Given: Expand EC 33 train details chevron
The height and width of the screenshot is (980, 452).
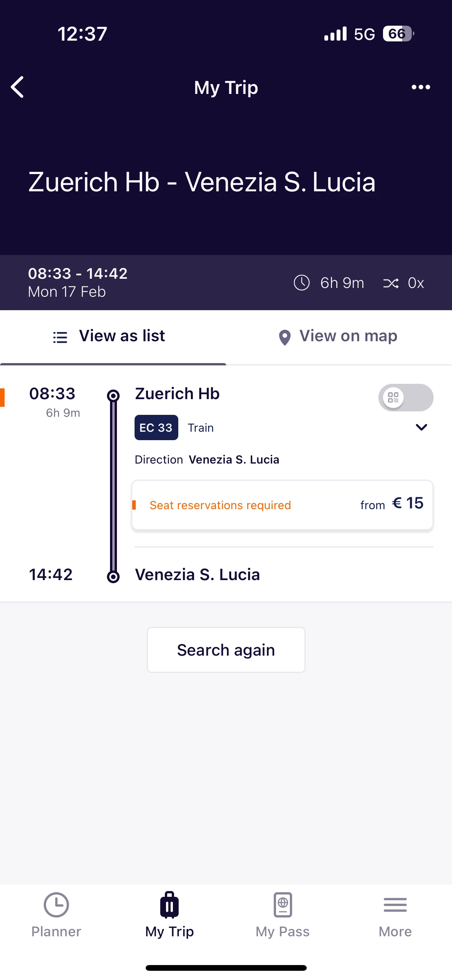Looking at the screenshot, I should tap(421, 427).
